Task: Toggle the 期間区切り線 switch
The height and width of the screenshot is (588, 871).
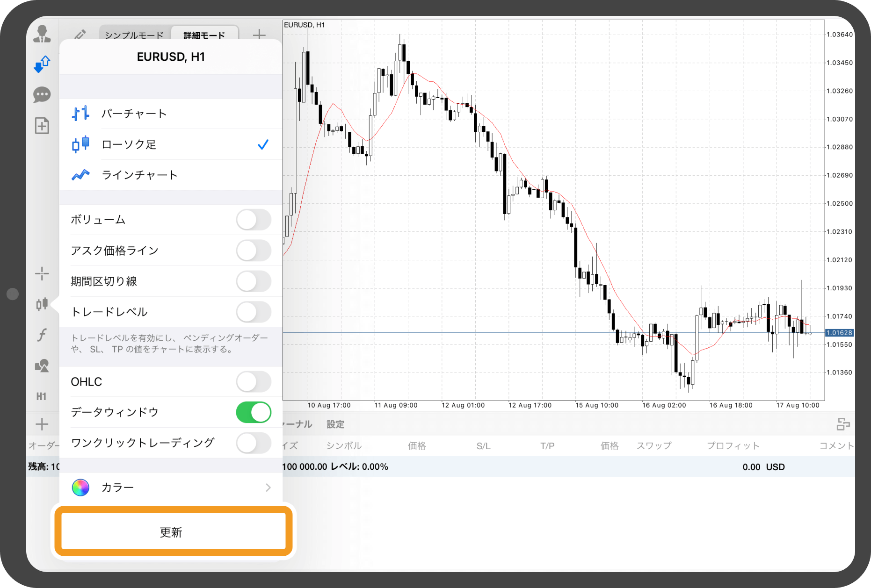Action: click(254, 281)
